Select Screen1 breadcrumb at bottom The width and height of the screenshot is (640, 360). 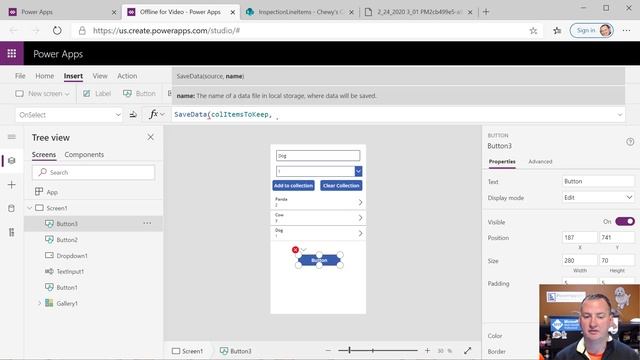[x=187, y=351]
